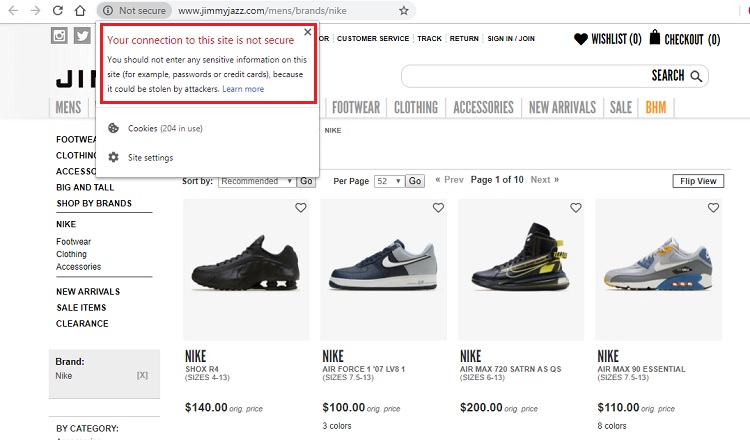Open Air Force 1 '07 LV8 thumbnail
The height and width of the screenshot is (440, 750).
pyautogui.click(x=385, y=269)
